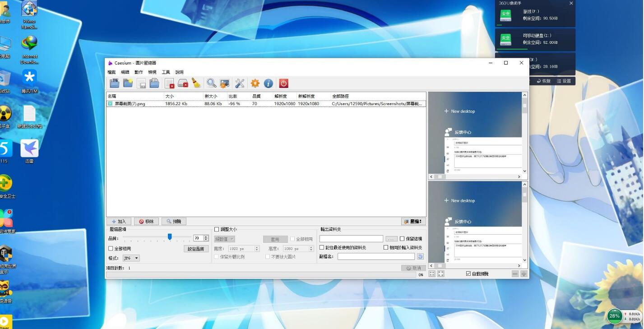The height and width of the screenshot is (329, 644).
Task: Click the original-size icon below previews
Action: click(x=441, y=273)
